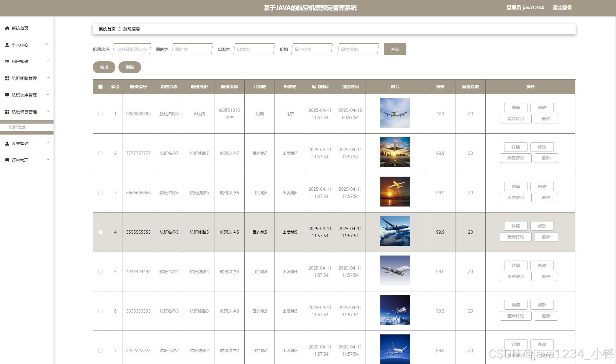616x364 pixels.
Task: Click the user icon next to 系统管理
Action: click(7, 143)
